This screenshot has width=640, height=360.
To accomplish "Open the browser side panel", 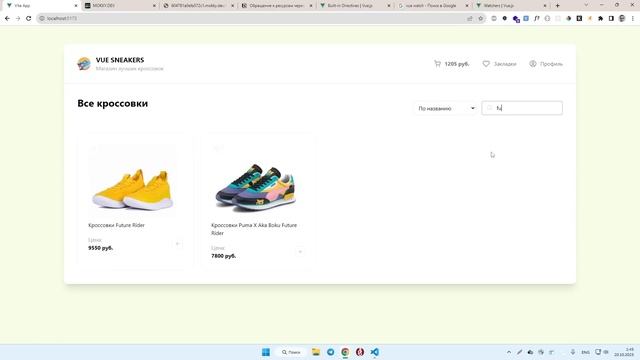I will pyautogui.click(x=611, y=18).
